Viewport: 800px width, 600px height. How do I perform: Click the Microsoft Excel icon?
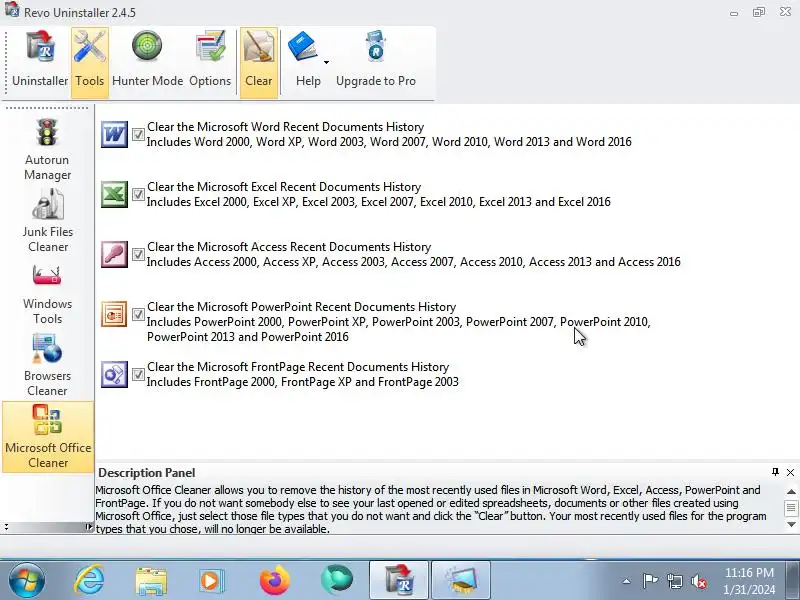[x=114, y=194]
